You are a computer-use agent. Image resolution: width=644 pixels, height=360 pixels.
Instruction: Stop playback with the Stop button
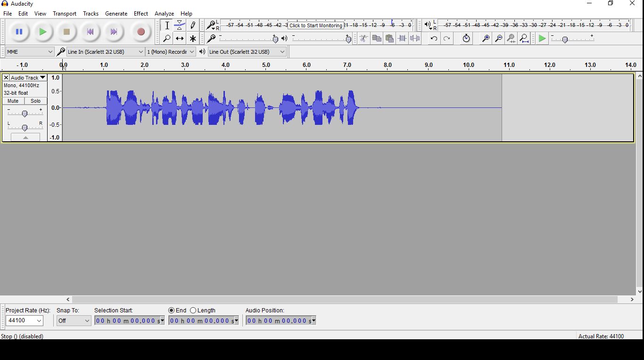pos(66,32)
